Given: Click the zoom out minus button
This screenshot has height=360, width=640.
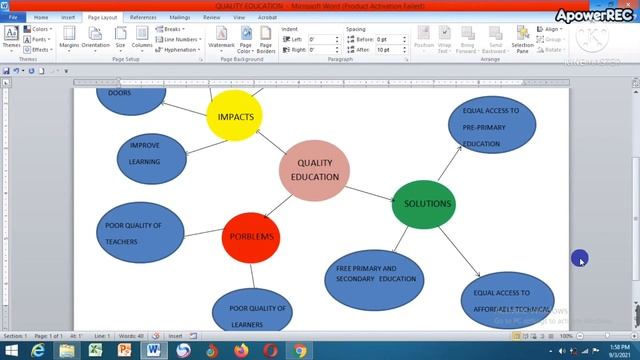Looking at the screenshot, I should (580, 336).
